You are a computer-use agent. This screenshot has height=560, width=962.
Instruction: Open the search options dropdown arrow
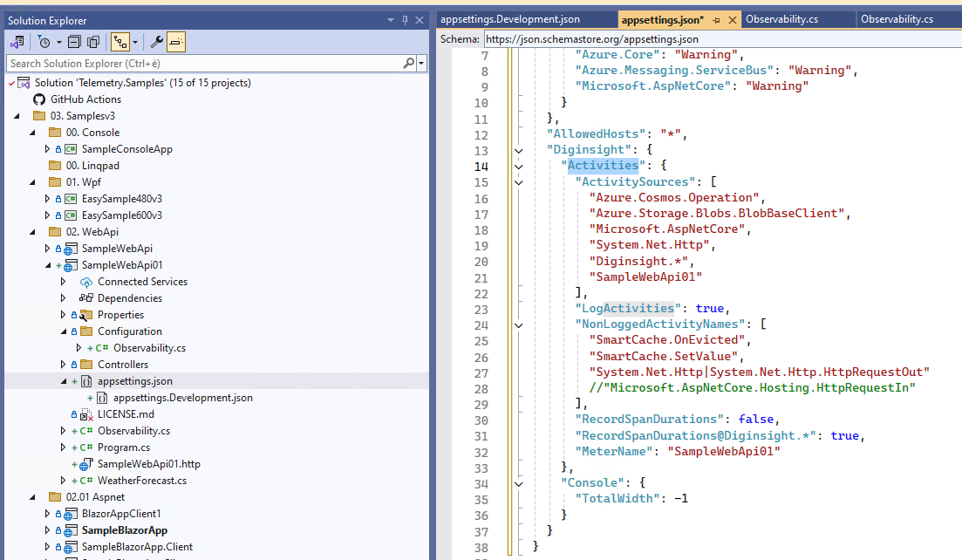click(x=422, y=64)
